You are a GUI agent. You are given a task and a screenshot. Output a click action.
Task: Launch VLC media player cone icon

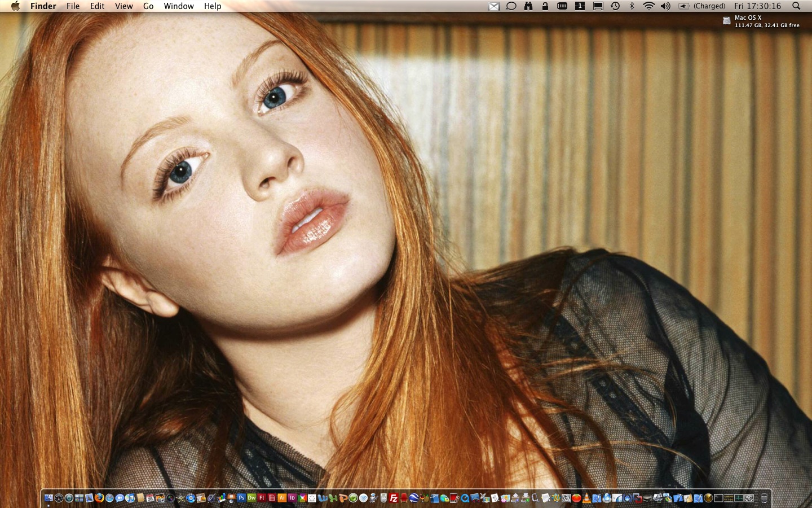pyautogui.click(x=586, y=498)
